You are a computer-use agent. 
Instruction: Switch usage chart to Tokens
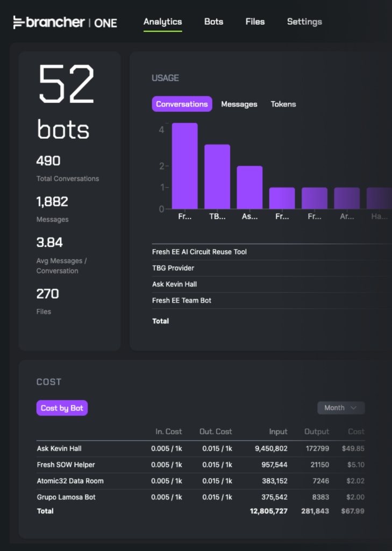(x=283, y=104)
